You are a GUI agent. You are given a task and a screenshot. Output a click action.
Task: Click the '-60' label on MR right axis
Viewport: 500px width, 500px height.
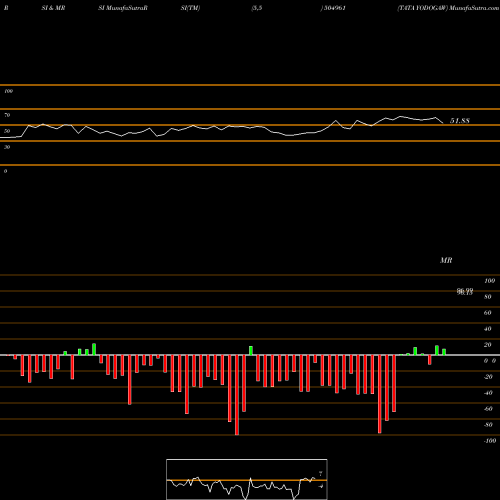tap(488, 409)
